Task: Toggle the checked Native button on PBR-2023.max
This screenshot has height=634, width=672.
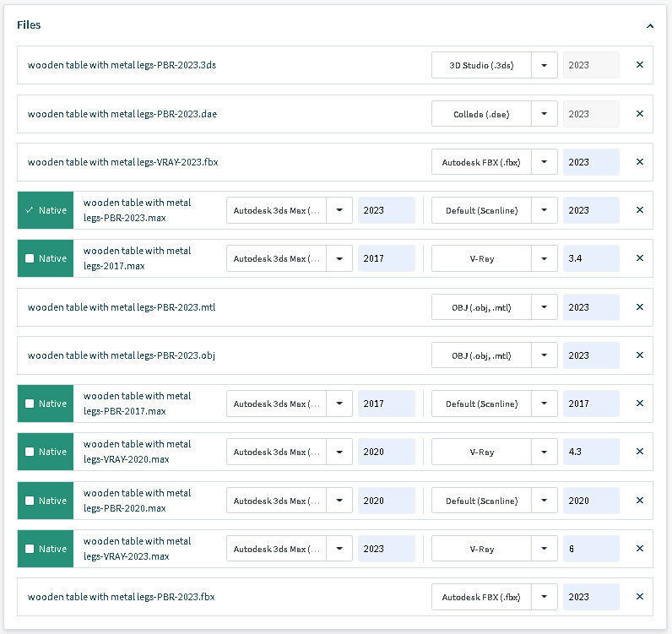Action: coord(46,210)
